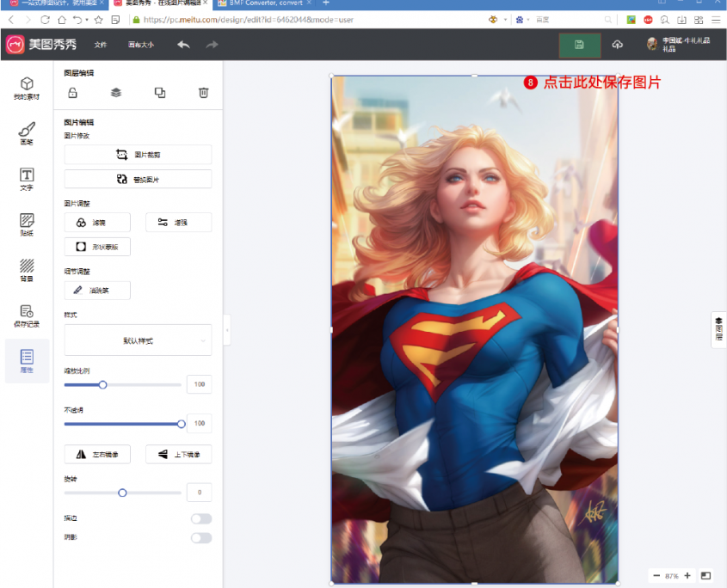Flip image with 上下镜像 button
The width and height of the screenshot is (727, 588).
tap(178, 454)
